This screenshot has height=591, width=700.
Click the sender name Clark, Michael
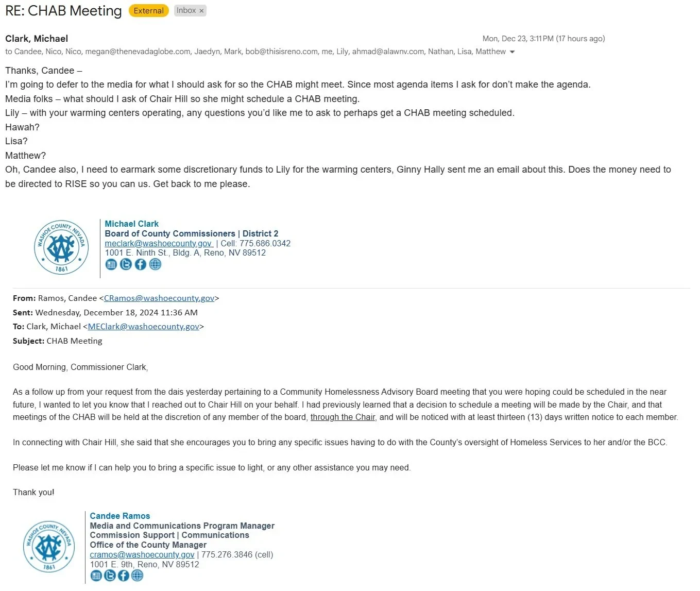[x=37, y=39]
